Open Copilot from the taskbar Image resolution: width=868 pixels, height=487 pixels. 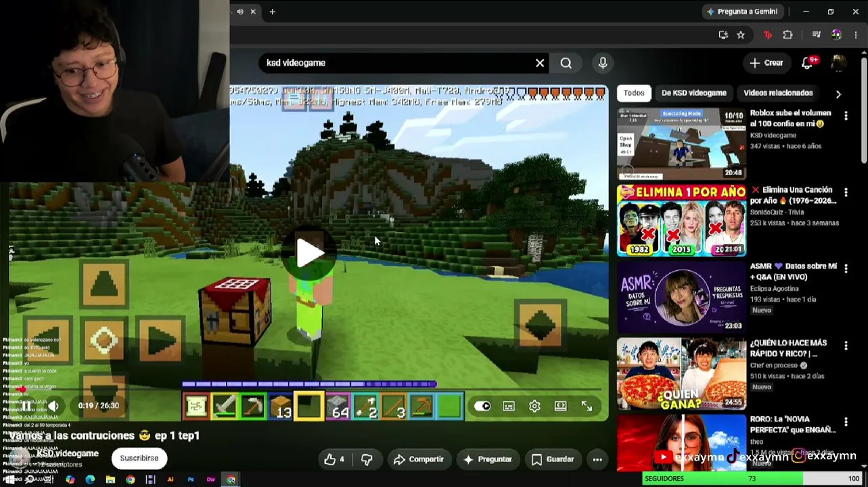pyautogui.click(x=70, y=480)
